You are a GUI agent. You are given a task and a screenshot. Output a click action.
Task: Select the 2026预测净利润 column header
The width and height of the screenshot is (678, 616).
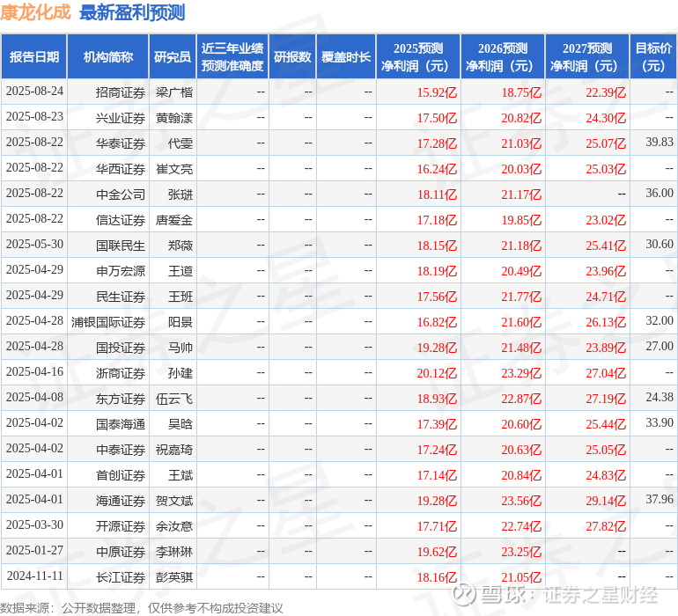(503, 56)
